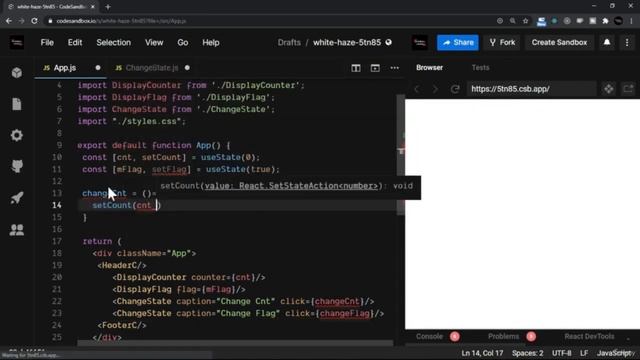The image size is (640, 360).
Task: Bookmark page with star icon
Action: 526,21
